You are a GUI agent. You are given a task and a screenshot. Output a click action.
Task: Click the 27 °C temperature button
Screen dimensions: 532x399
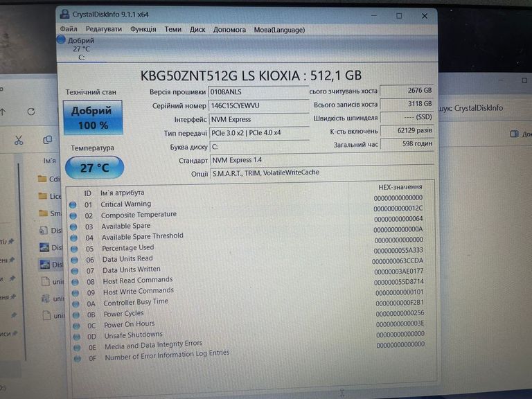coord(94,168)
